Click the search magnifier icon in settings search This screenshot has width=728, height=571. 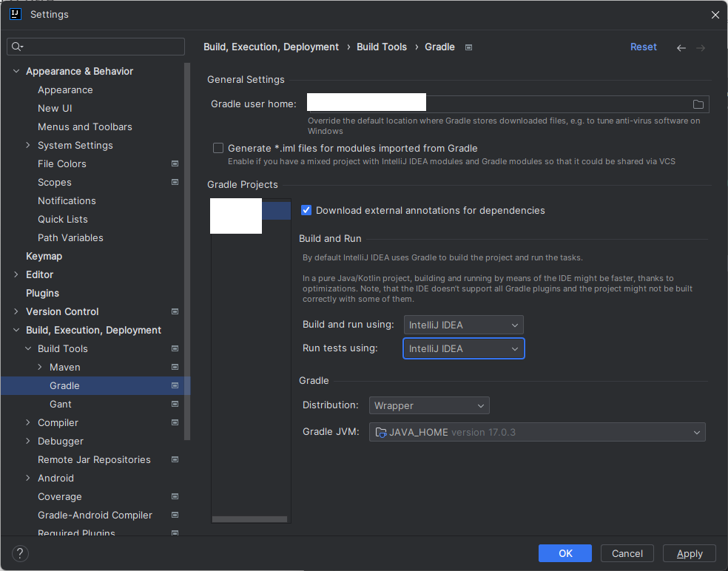(17, 47)
